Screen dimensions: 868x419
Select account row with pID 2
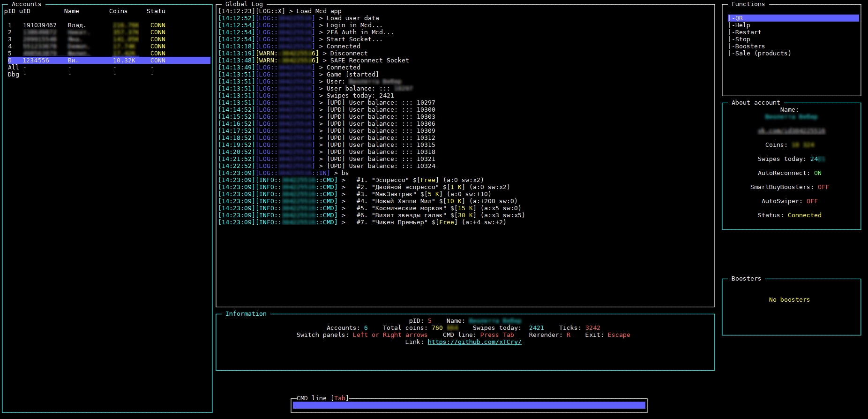[109, 32]
